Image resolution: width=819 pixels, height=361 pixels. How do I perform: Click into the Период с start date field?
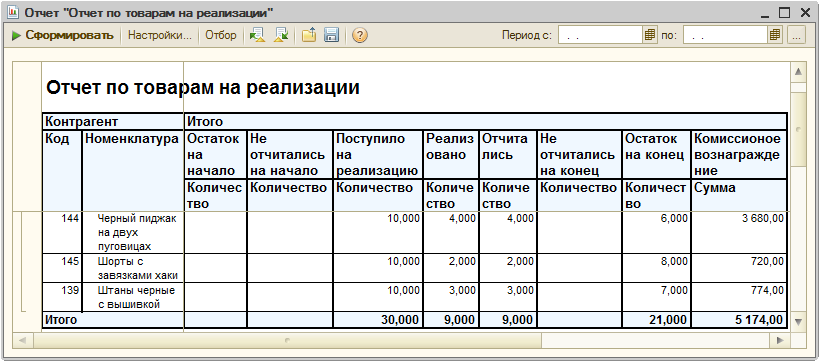(x=600, y=36)
